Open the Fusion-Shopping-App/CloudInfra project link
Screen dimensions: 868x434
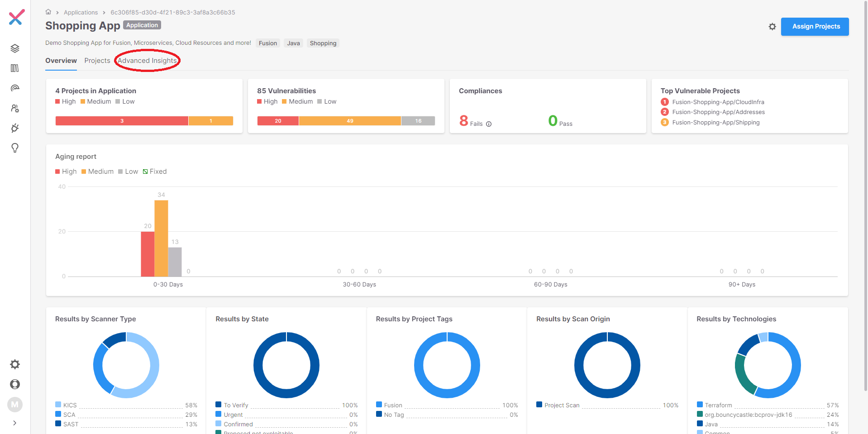point(718,102)
